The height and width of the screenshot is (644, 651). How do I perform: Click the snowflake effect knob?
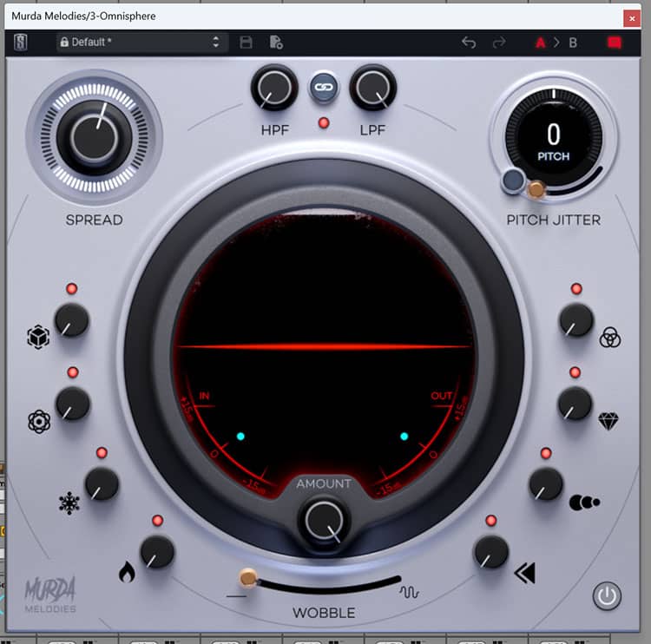tap(102, 484)
